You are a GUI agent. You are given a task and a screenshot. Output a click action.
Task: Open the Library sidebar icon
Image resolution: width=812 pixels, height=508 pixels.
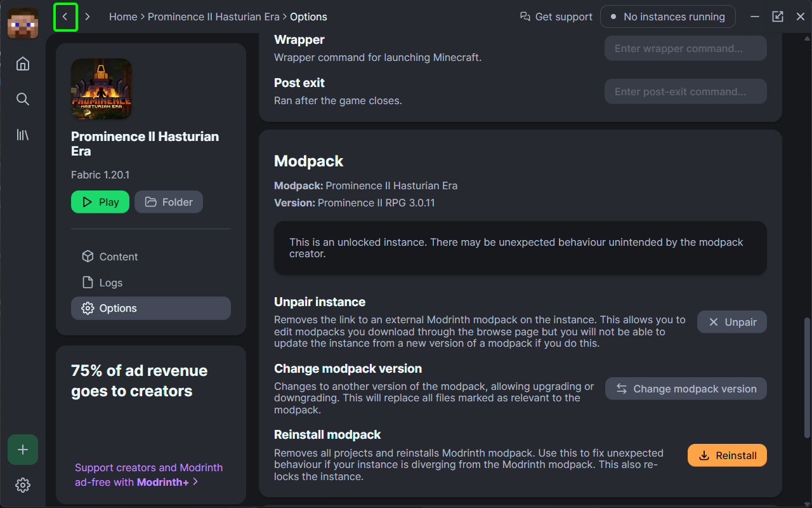tap(23, 135)
